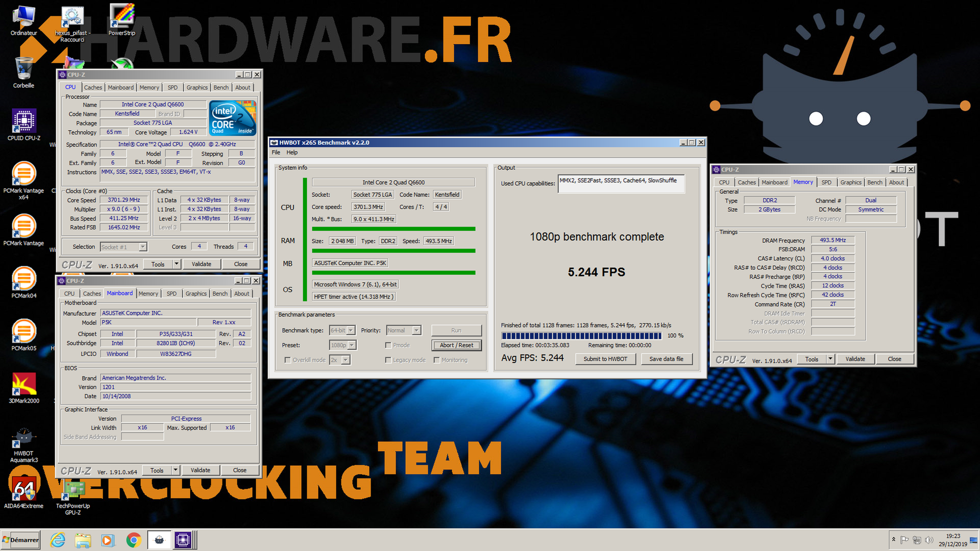Click Close in Mainboard CPU-Z window
Image resolution: width=980 pixels, height=551 pixels.
click(239, 470)
